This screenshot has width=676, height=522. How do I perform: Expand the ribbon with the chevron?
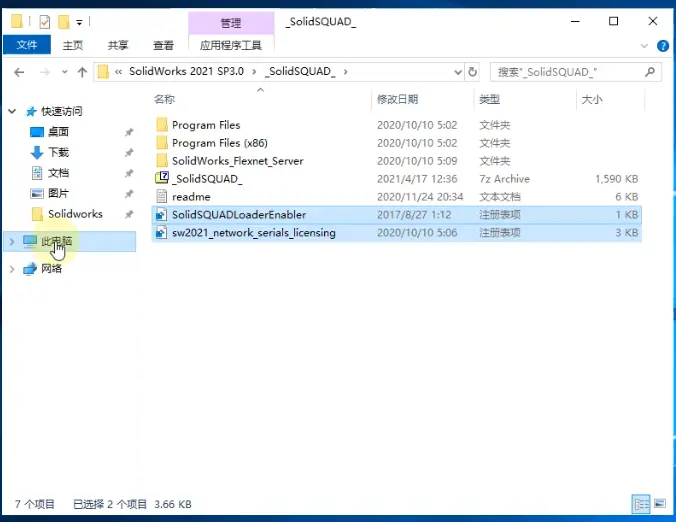[644, 46]
